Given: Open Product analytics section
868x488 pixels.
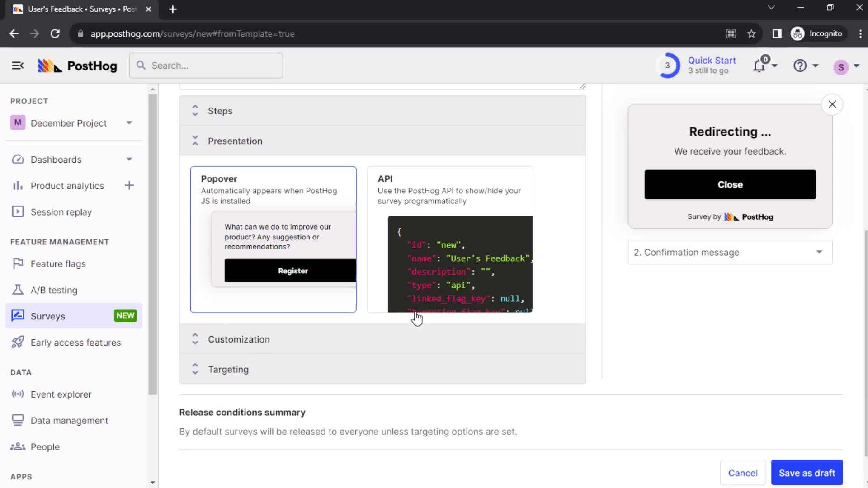Looking at the screenshot, I should (x=67, y=185).
